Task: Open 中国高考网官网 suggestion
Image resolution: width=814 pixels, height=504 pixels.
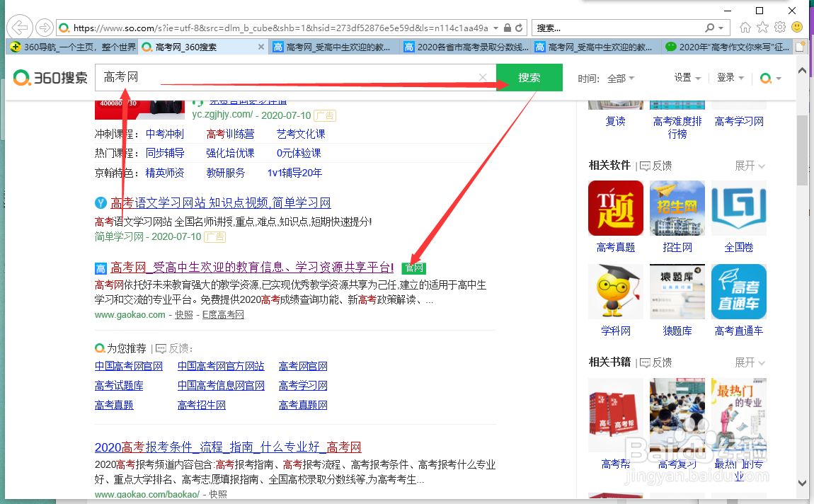Action: 129,367
